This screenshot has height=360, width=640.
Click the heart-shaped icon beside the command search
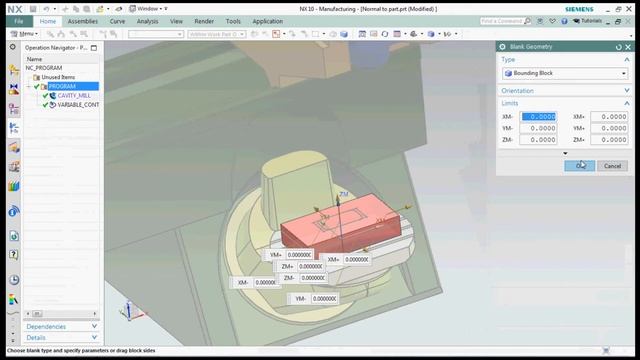click(552, 21)
